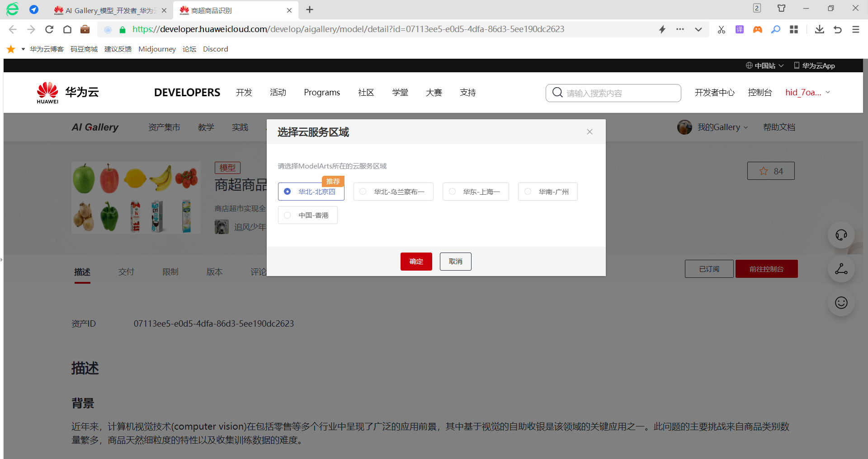Open the 学堂 navigation menu

[x=400, y=93]
